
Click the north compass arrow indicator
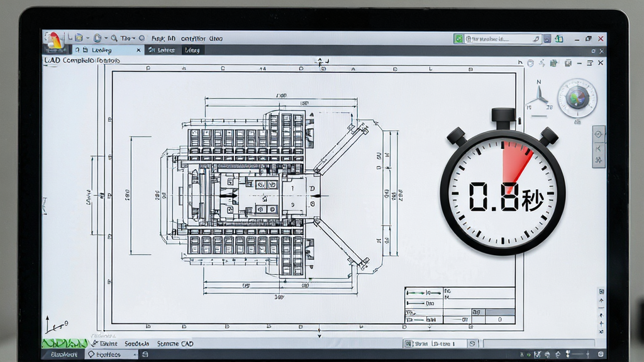[539, 96]
